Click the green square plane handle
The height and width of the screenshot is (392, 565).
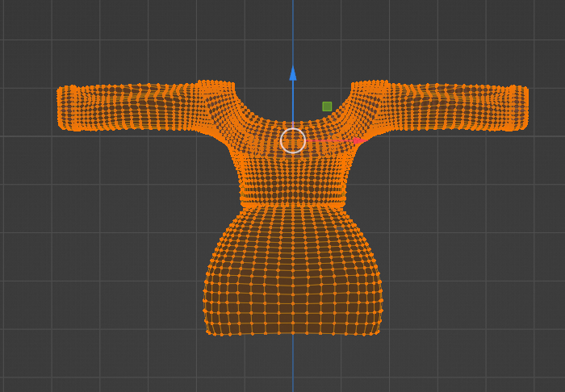tap(327, 106)
